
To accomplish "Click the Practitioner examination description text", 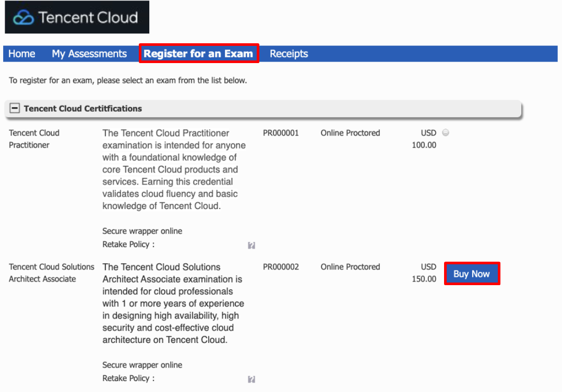I will point(174,169).
